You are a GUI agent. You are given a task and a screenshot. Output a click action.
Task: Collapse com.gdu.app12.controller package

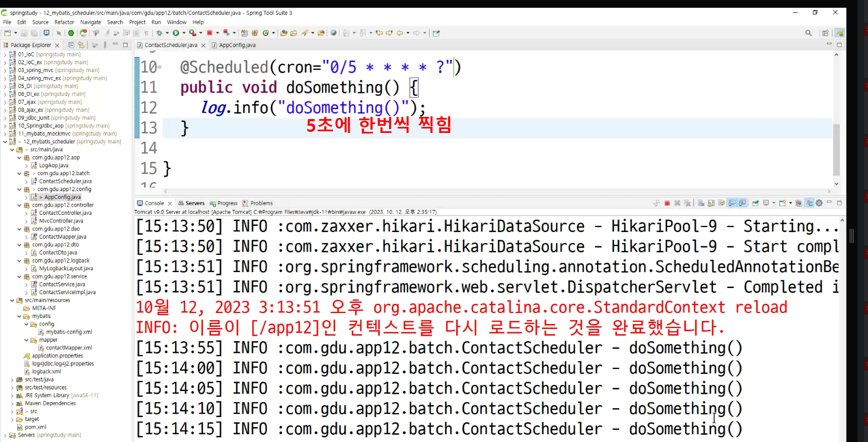[19, 205]
